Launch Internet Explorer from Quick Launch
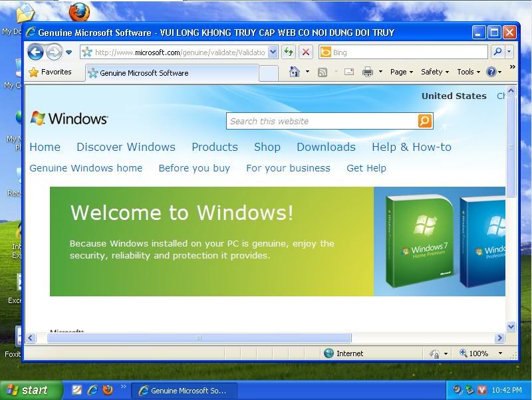Viewport: 532px width, 400px height. [92, 390]
